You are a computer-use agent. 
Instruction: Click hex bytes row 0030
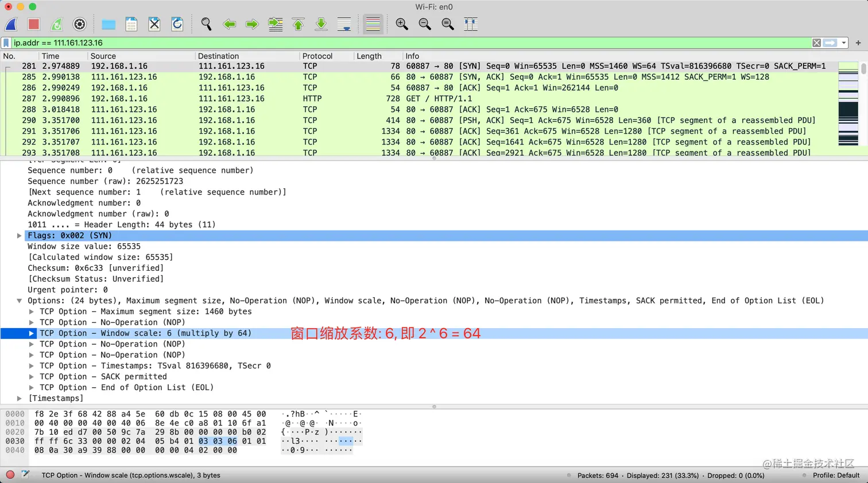[150, 441]
